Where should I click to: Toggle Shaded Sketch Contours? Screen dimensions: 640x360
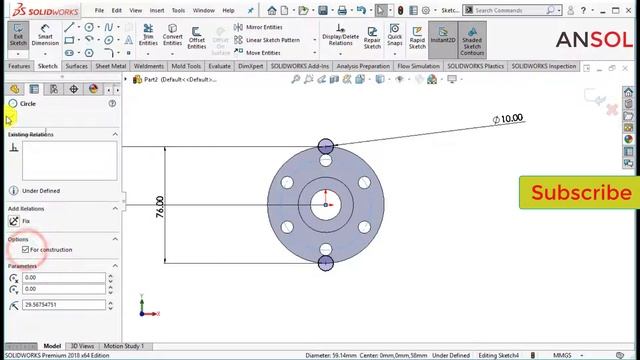point(472,39)
